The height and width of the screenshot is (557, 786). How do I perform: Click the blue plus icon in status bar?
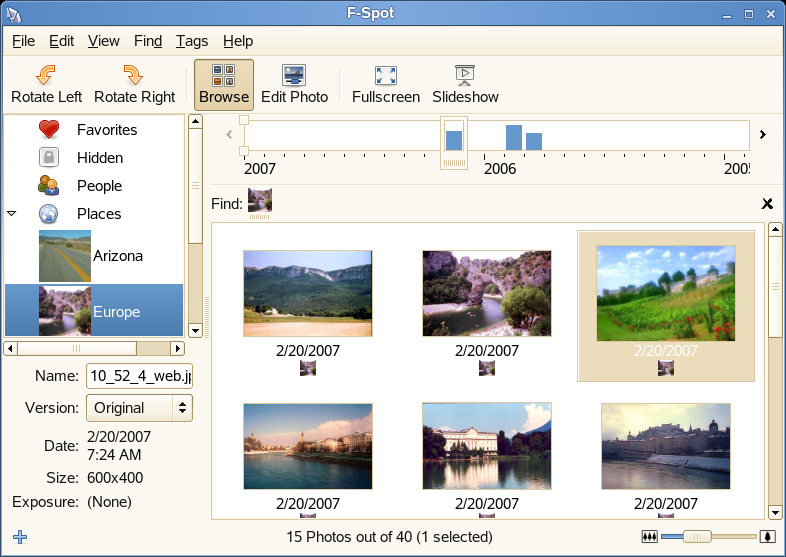(x=20, y=537)
